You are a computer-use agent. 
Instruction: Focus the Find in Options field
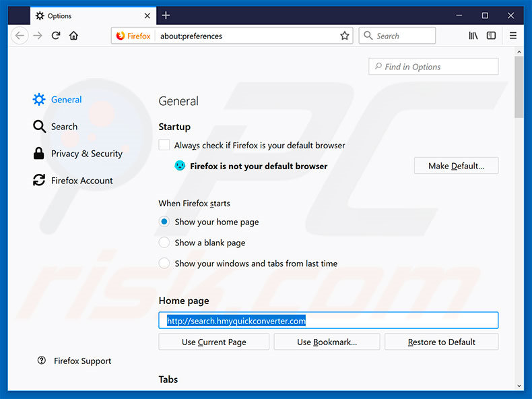pyautogui.click(x=434, y=67)
